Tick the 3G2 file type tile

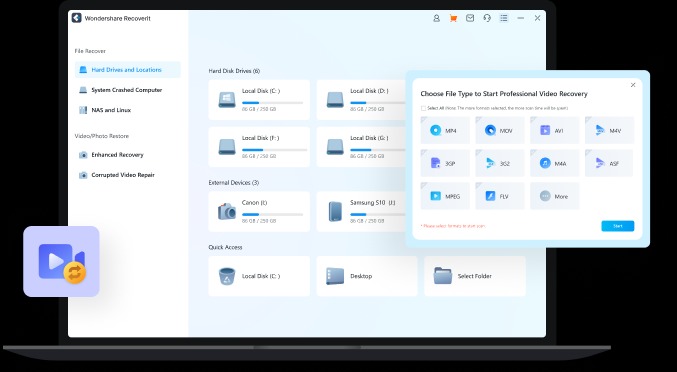(x=500, y=163)
